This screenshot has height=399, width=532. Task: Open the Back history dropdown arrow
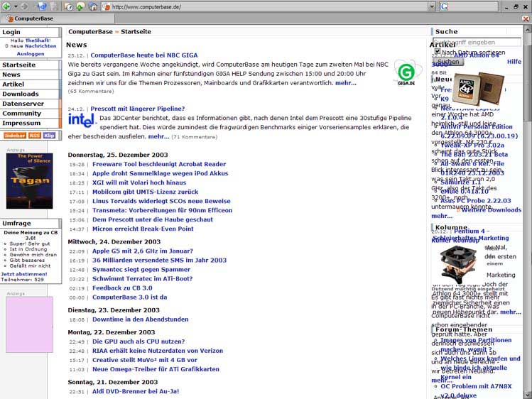coord(16,6)
